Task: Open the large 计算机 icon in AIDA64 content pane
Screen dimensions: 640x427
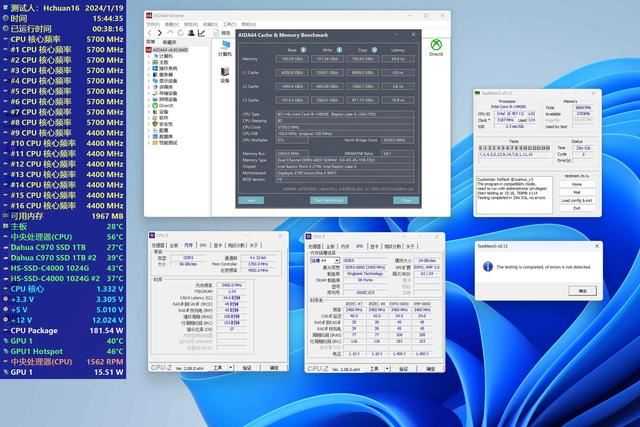Action: (x=225, y=46)
